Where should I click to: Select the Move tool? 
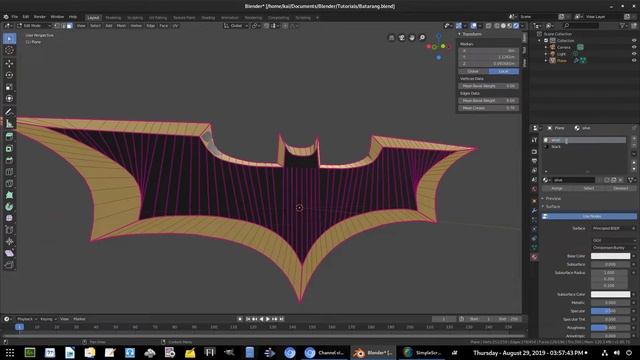[x=9, y=64]
